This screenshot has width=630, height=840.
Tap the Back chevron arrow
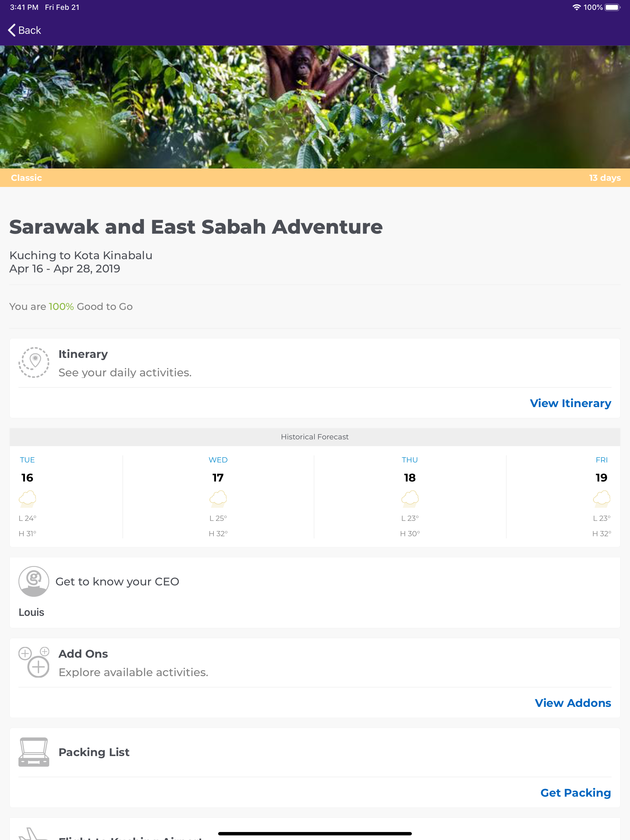click(x=12, y=30)
